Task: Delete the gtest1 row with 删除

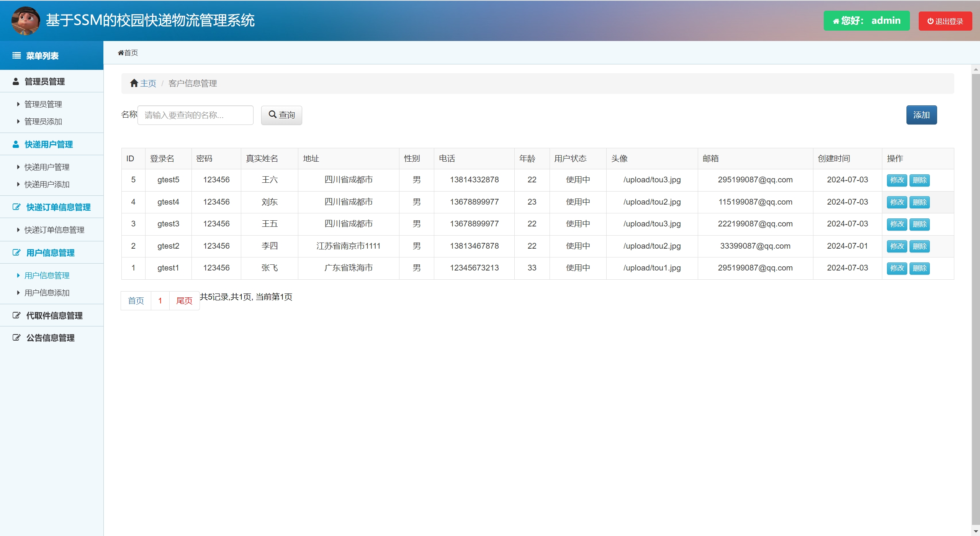Action: click(x=919, y=268)
